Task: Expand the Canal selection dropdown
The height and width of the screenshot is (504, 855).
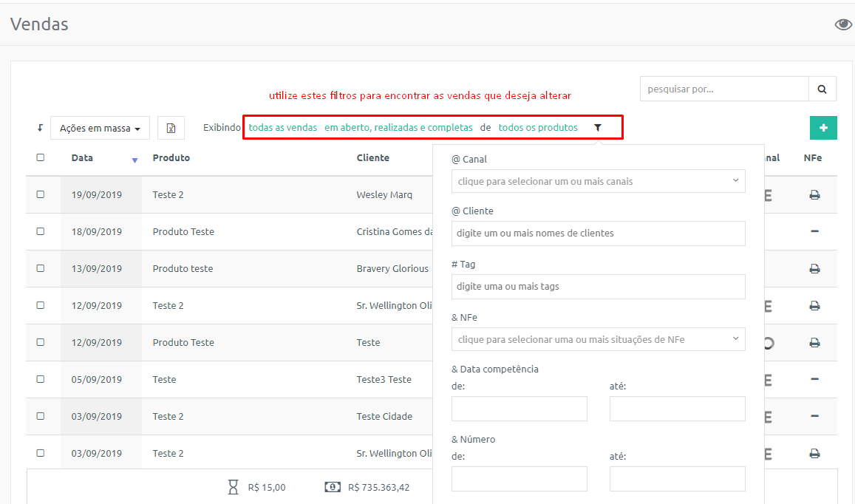Action: (x=598, y=181)
